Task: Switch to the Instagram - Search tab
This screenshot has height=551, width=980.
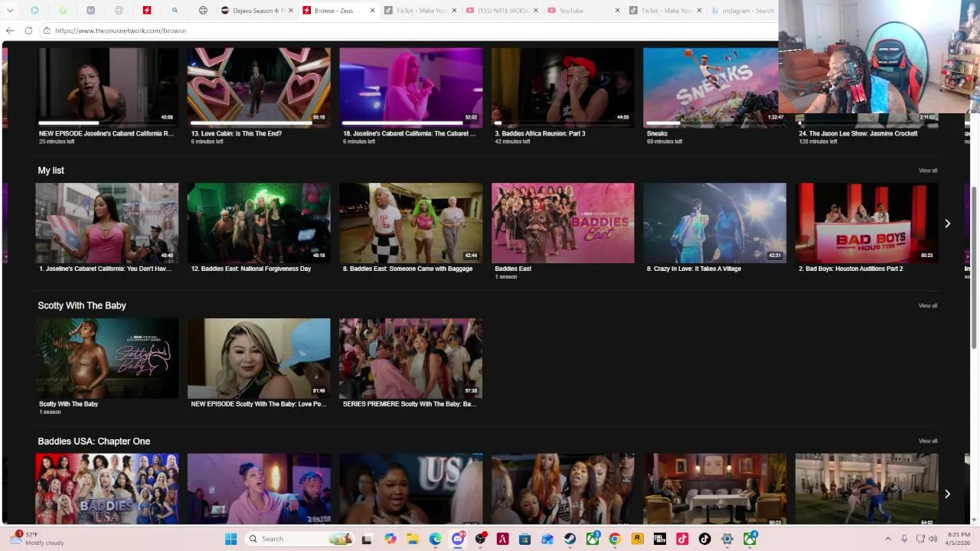Action: [744, 11]
